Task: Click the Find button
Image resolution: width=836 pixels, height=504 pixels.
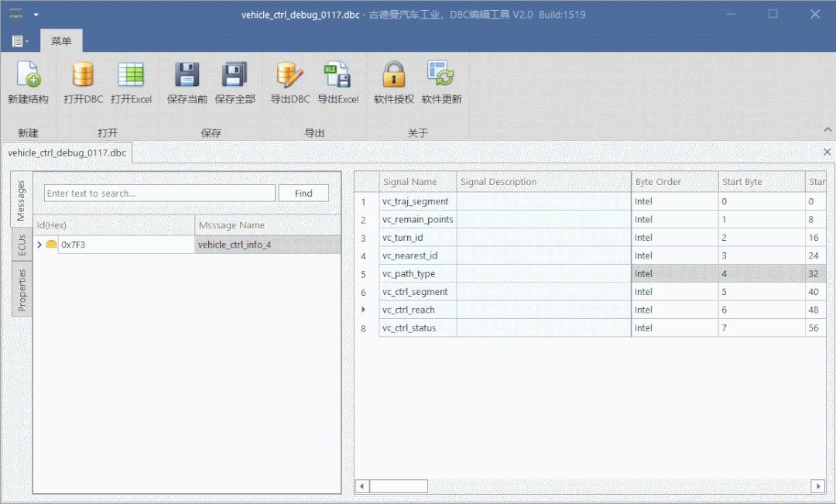Action: [303, 193]
